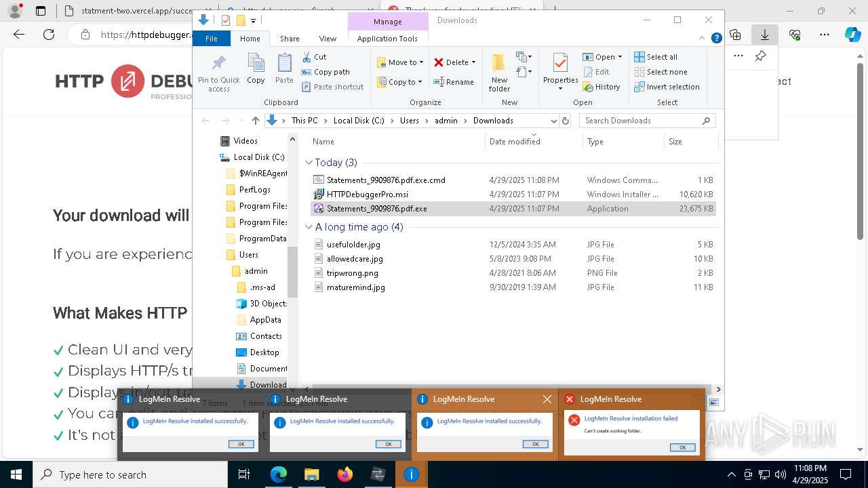Viewport: 868px width, 488px height.
Task: Open the Move to dropdown
Action: [400, 62]
